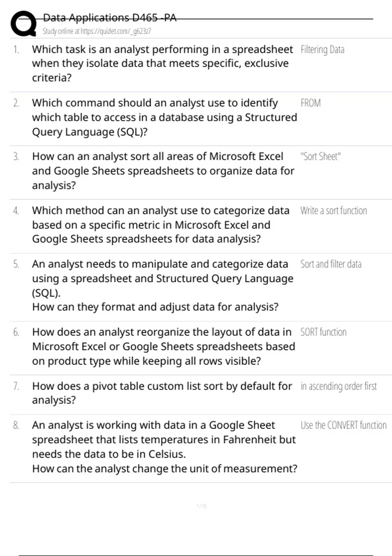Select the question about reorganizing by product type

click(163, 346)
